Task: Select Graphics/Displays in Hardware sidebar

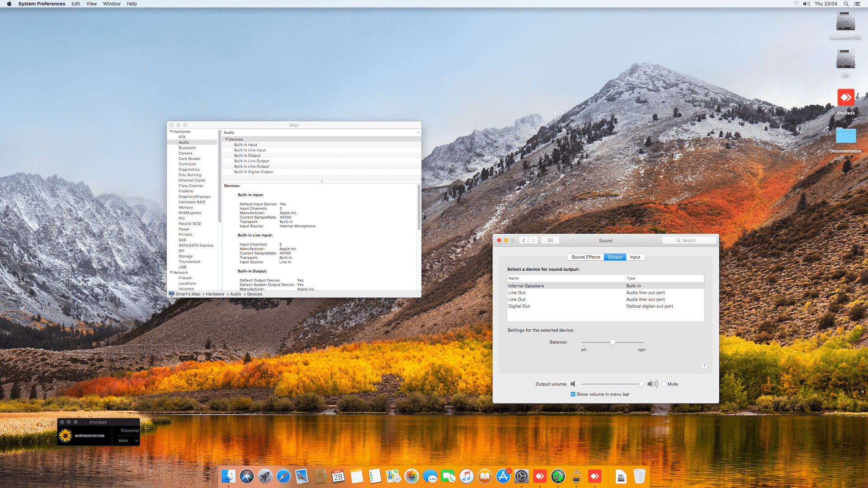Action: point(194,197)
